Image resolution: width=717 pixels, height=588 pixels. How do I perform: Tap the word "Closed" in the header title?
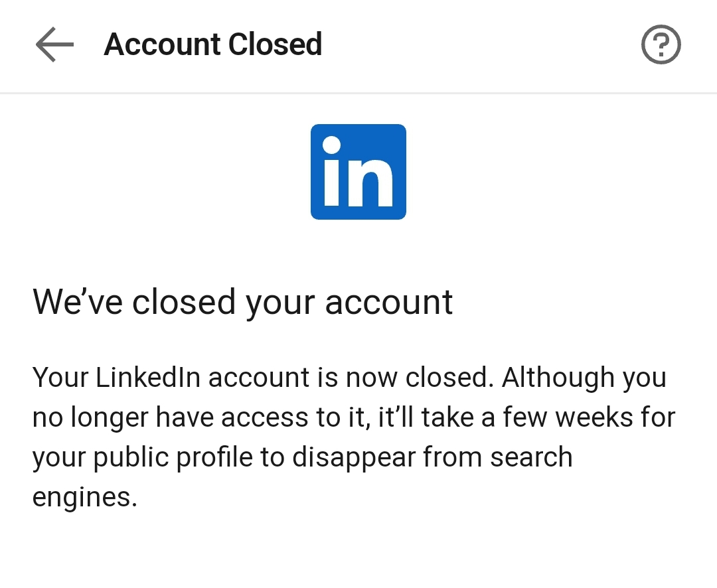pyautogui.click(x=274, y=45)
